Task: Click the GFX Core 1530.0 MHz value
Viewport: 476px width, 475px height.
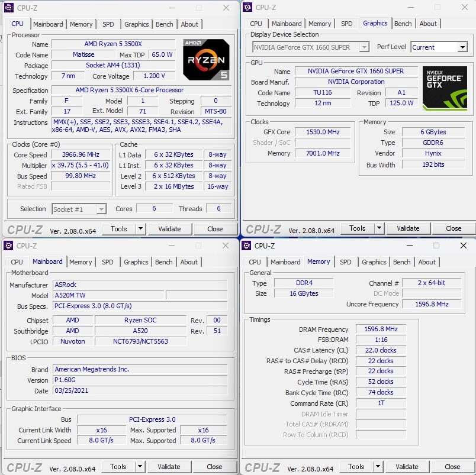Action: (323, 132)
